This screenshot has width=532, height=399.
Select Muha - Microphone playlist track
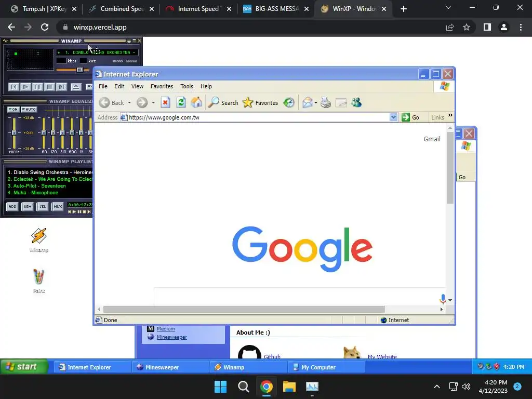pyautogui.click(x=33, y=193)
